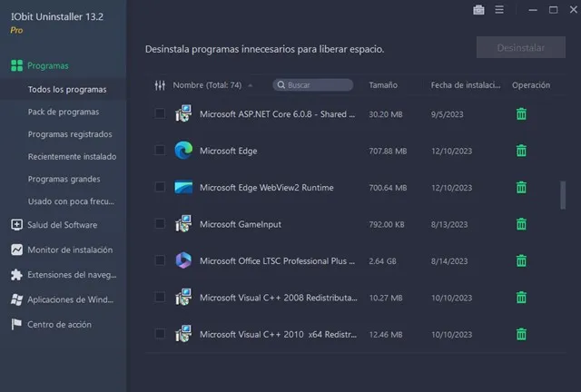Click the program list scrollbar thumb

tap(563, 195)
